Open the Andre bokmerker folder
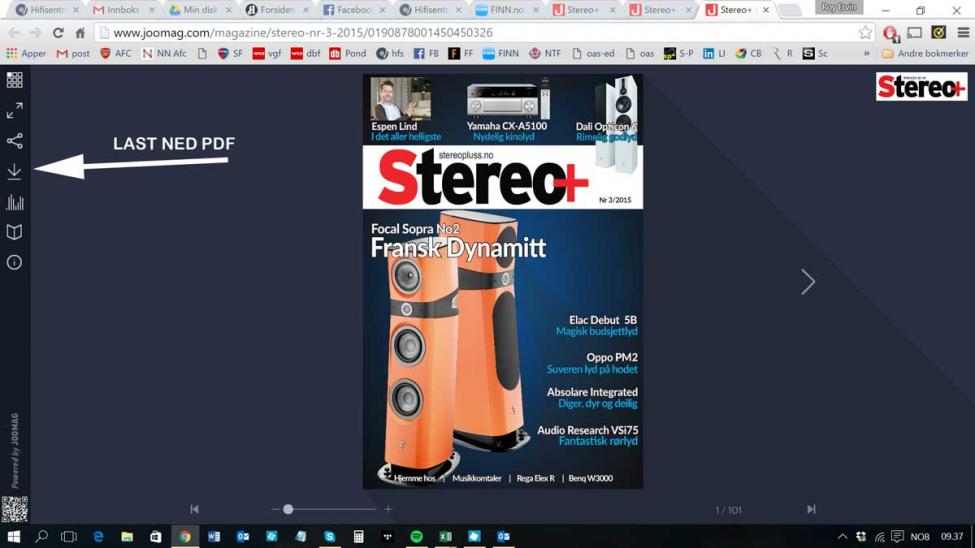The height and width of the screenshot is (548, 975). pyautogui.click(x=925, y=53)
